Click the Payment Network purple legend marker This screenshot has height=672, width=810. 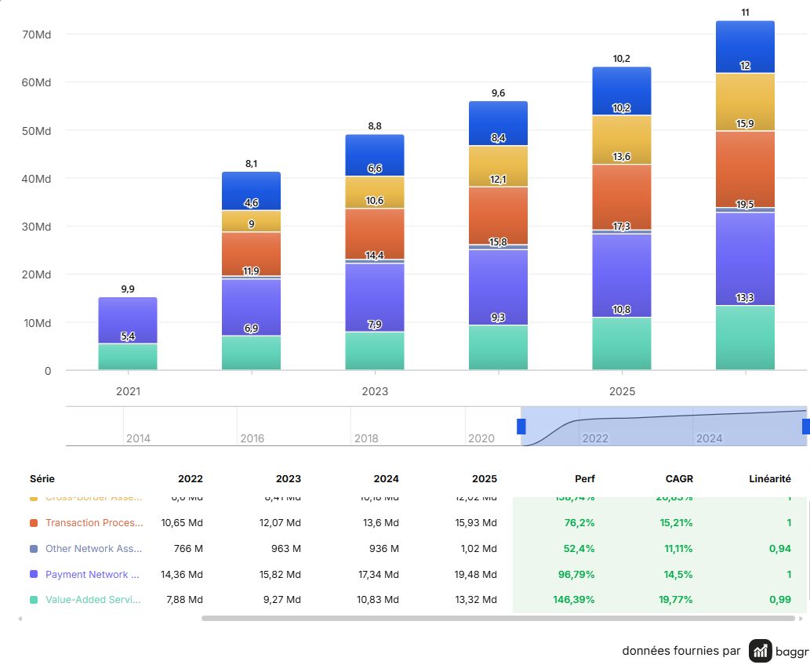pyautogui.click(x=34, y=574)
